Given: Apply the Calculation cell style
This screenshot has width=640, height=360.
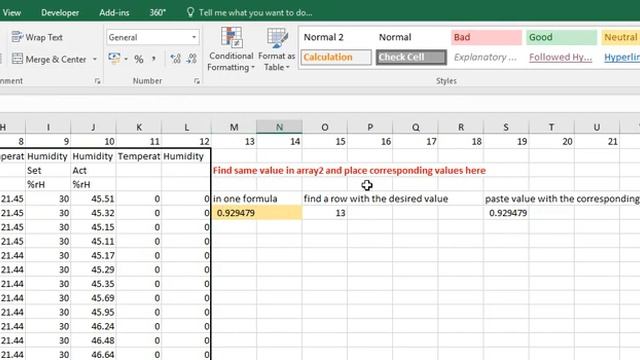Looking at the screenshot, I should click(336, 57).
